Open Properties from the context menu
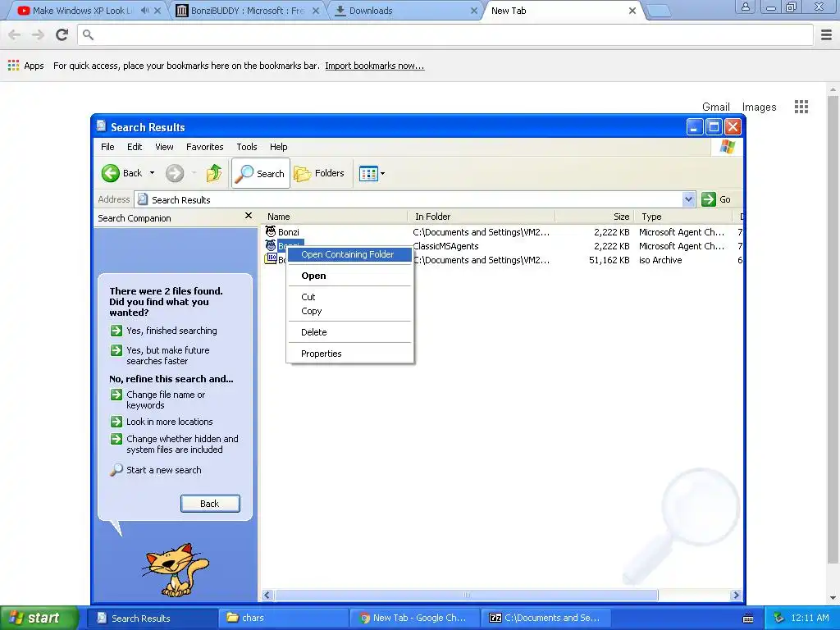Viewport: 840px width, 630px height. pyautogui.click(x=322, y=354)
